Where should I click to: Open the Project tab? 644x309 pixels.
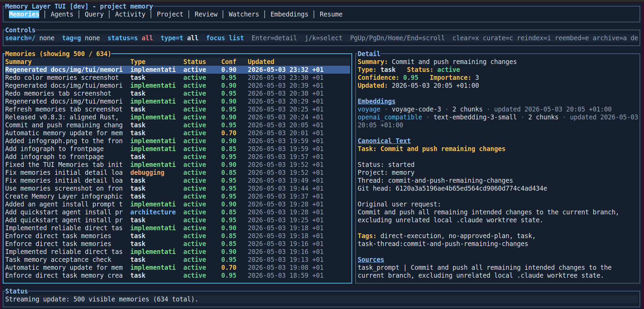tap(170, 14)
